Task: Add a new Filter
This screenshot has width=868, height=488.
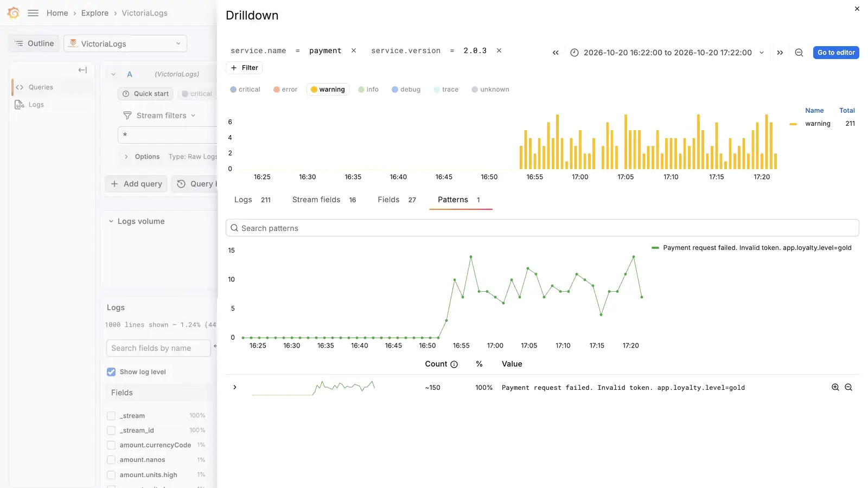Action: pos(244,68)
